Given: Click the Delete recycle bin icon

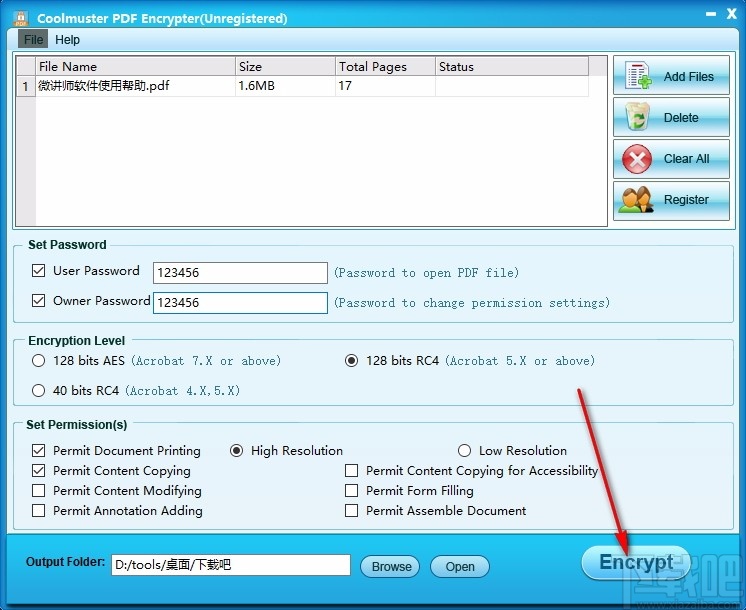Looking at the screenshot, I should (x=638, y=117).
